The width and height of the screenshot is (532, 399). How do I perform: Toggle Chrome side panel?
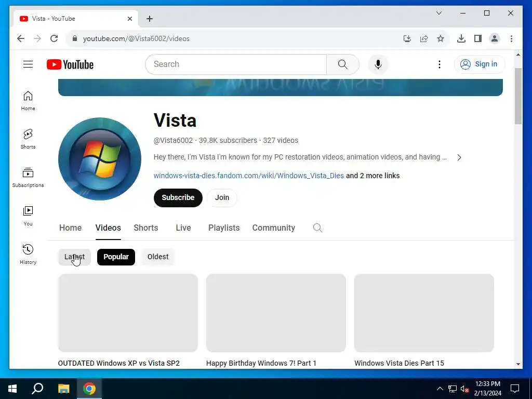coord(478,38)
